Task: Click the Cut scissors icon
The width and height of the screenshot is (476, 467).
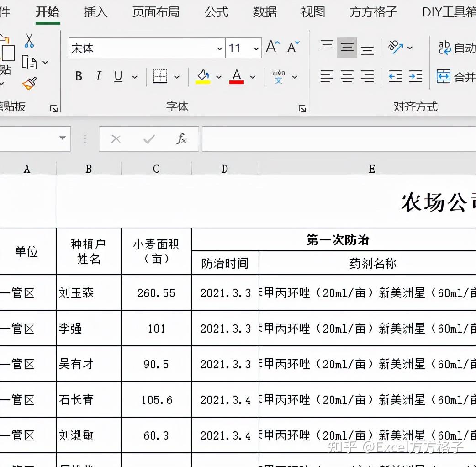Action: click(x=29, y=41)
